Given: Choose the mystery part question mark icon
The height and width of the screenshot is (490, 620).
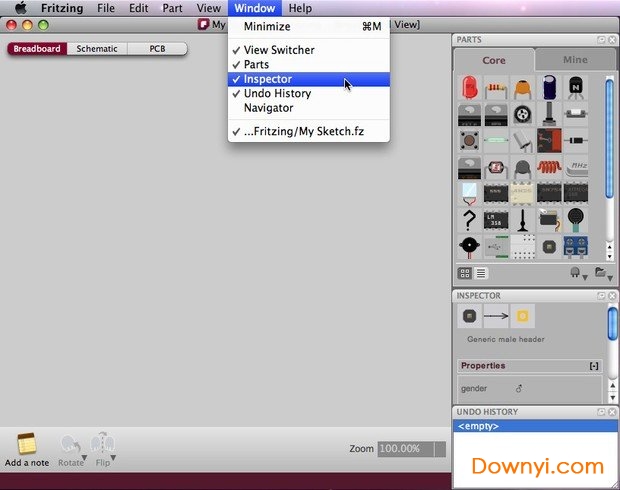Looking at the screenshot, I should [x=469, y=219].
